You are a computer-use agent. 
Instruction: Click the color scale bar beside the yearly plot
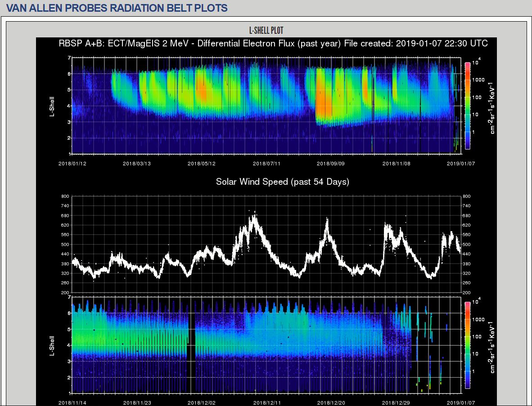[x=468, y=105]
